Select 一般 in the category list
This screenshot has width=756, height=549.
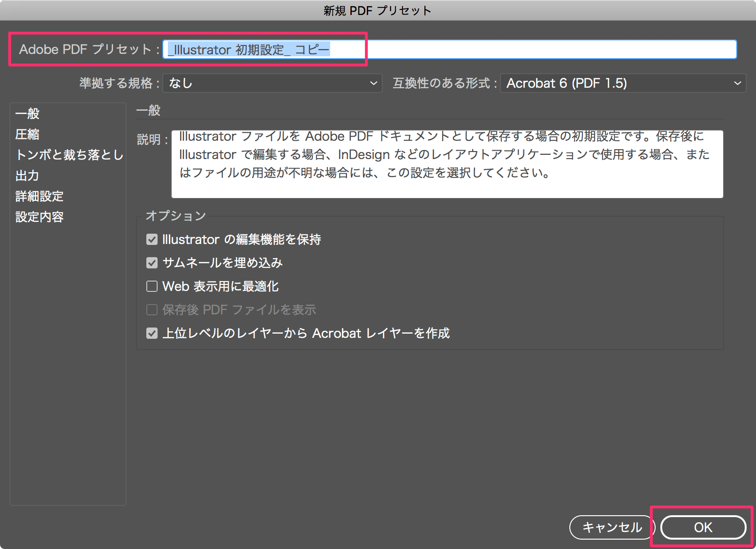coord(27,114)
